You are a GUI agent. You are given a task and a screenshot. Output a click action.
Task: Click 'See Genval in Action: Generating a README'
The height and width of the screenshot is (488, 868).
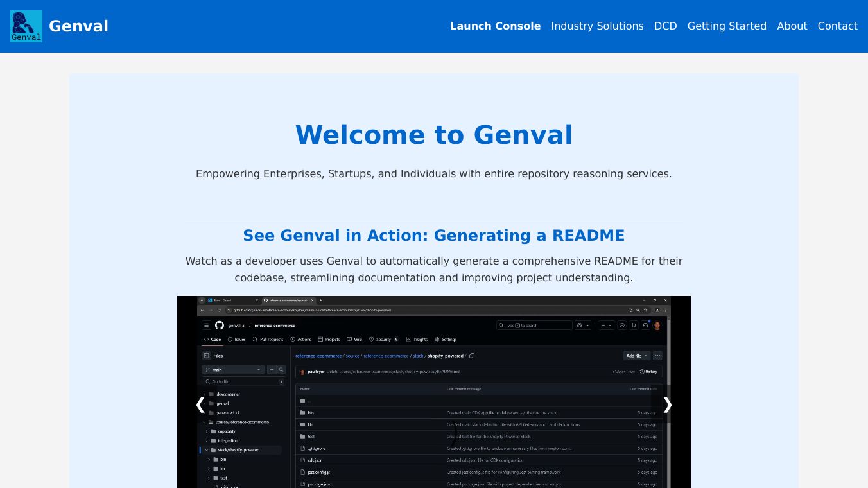click(x=434, y=236)
